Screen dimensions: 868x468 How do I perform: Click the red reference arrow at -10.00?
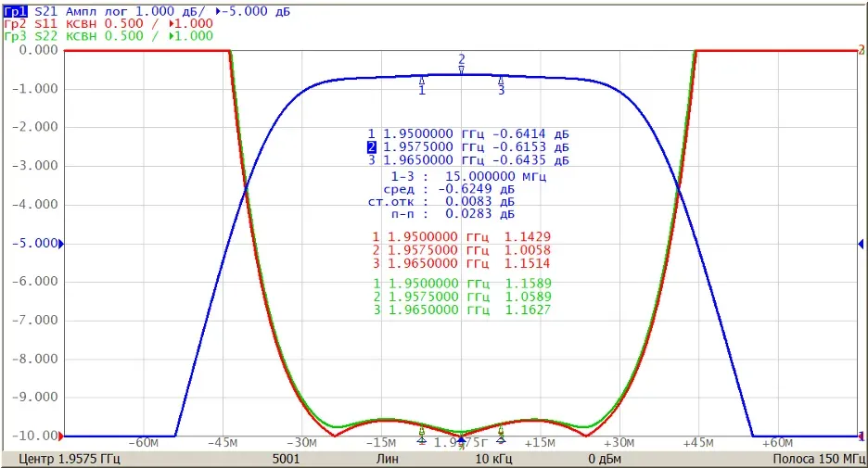[x=61, y=436]
